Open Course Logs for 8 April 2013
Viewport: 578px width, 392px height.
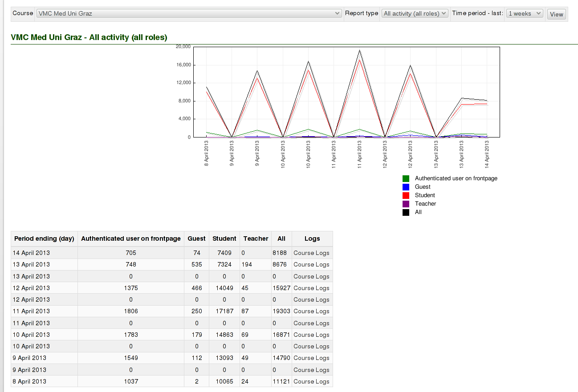pos(311,381)
